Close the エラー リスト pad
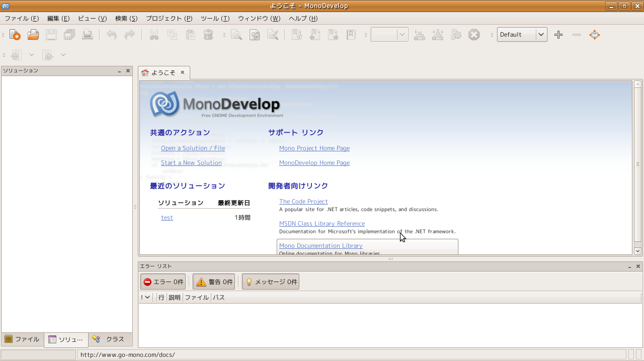This screenshot has height=361, width=644. [x=638, y=266]
